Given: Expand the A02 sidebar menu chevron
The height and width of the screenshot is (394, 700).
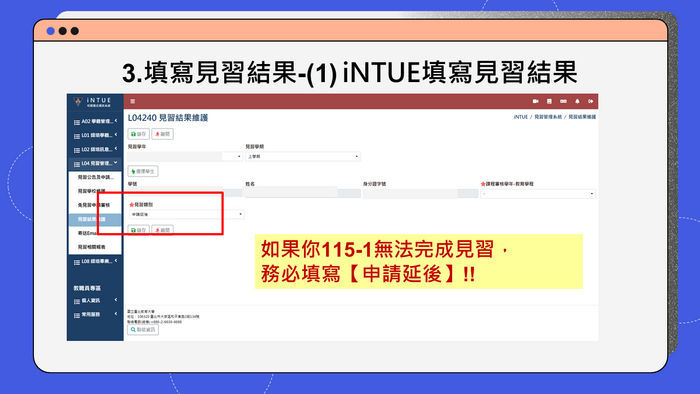Looking at the screenshot, I should tap(116, 121).
